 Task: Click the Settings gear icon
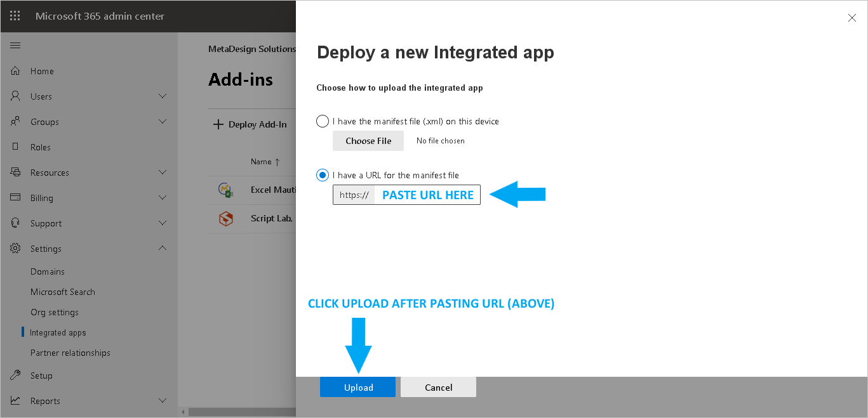pyautogui.click(x=15, y=249)
